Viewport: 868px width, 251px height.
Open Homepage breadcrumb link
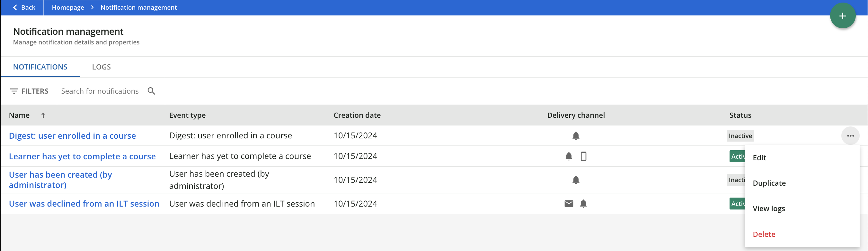pos(68,7)
